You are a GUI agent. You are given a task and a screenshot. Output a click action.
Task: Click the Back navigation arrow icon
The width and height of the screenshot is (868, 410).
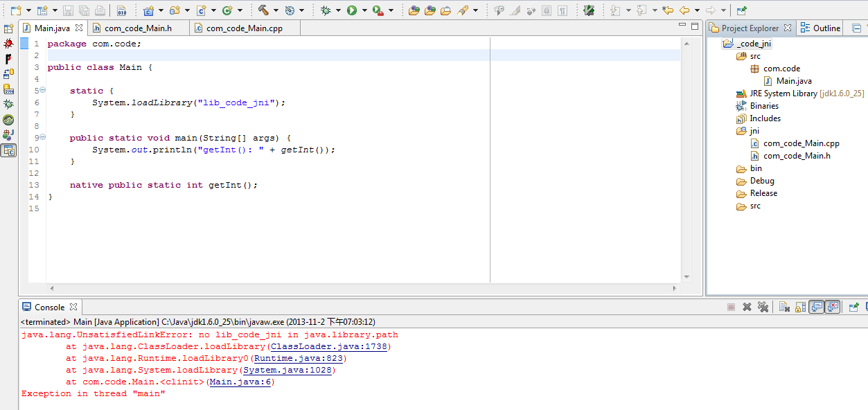tap(684, 10)
